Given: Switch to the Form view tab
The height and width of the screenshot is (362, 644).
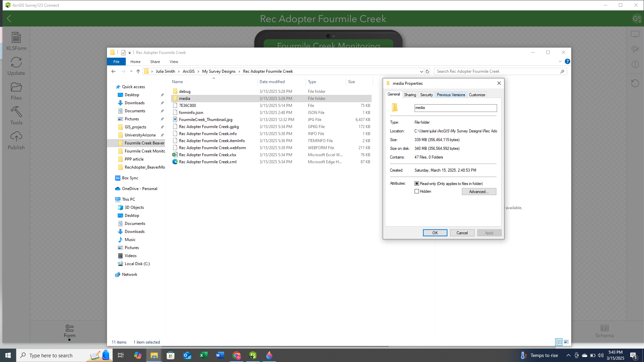Looking at the screenshot, I should point(69,331).
